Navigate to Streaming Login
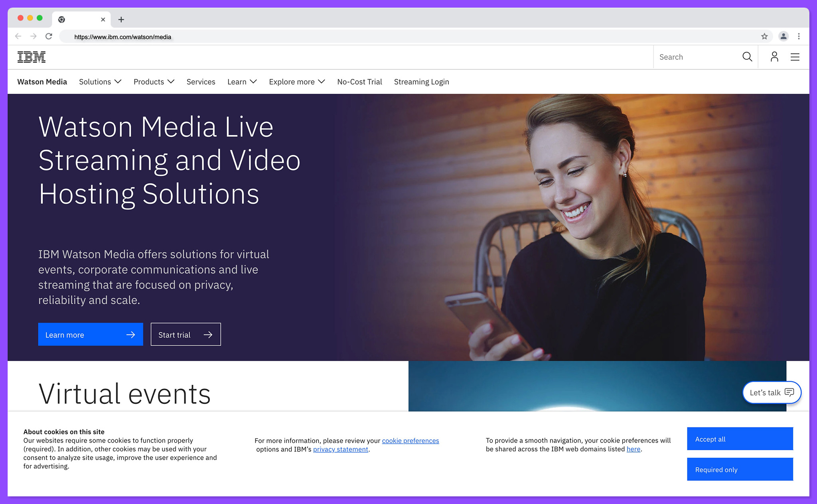The height and width of the screenshot is (504, 817). 421,82
